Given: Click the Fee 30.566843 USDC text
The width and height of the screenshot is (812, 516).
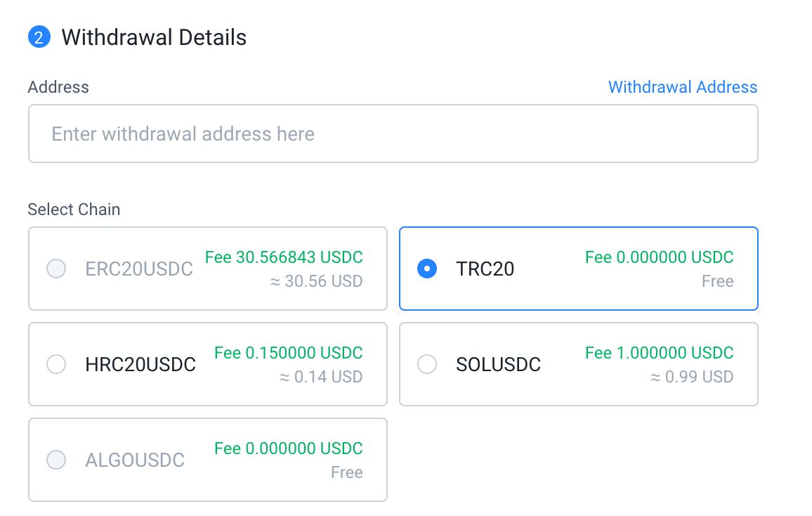Looking at the screenshot, I should point(284,257).
